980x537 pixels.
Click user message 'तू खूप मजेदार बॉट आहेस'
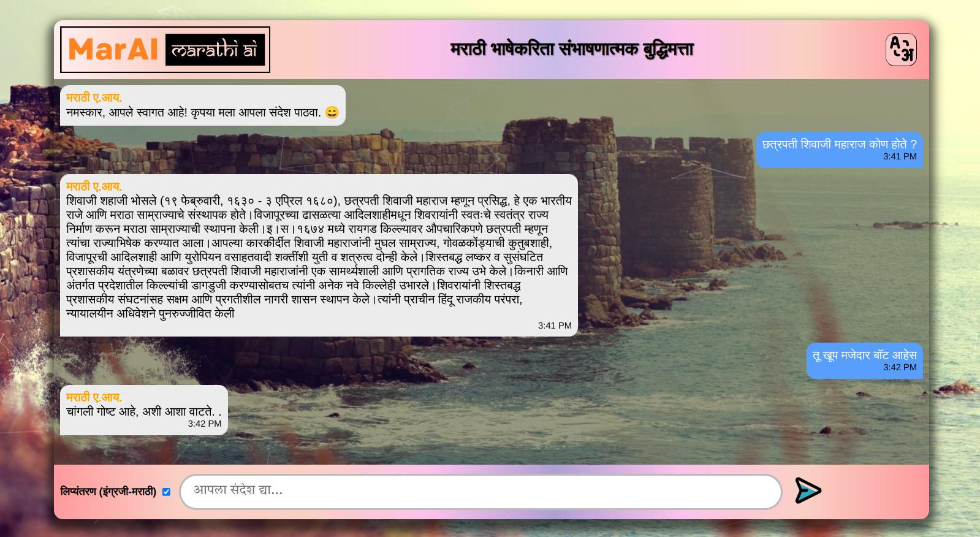(x=865, y=355)
